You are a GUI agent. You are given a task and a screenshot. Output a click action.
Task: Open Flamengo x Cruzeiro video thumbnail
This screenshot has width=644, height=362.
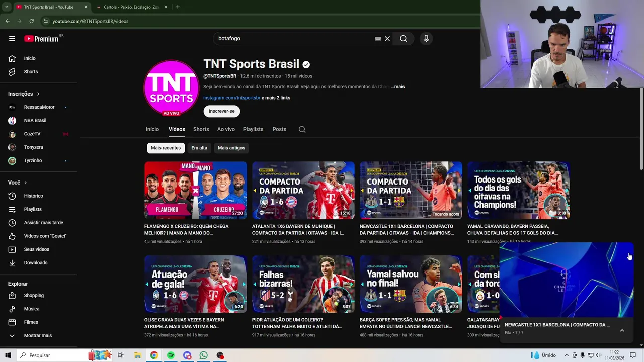click(x=196, y=191)
